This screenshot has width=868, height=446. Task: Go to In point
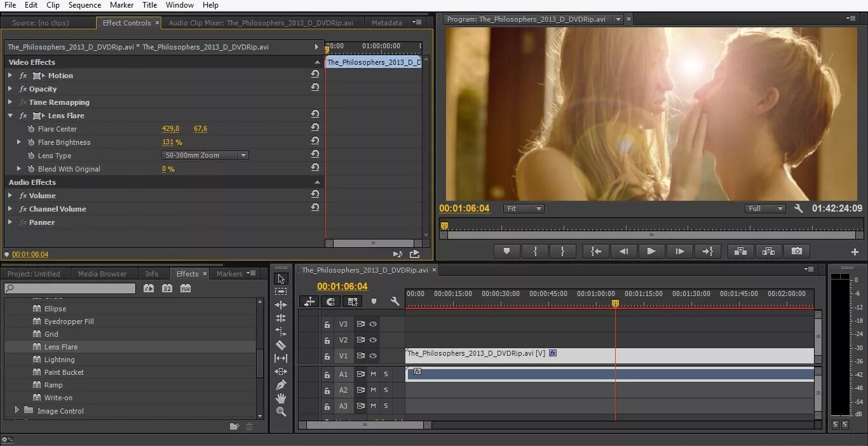595,252
